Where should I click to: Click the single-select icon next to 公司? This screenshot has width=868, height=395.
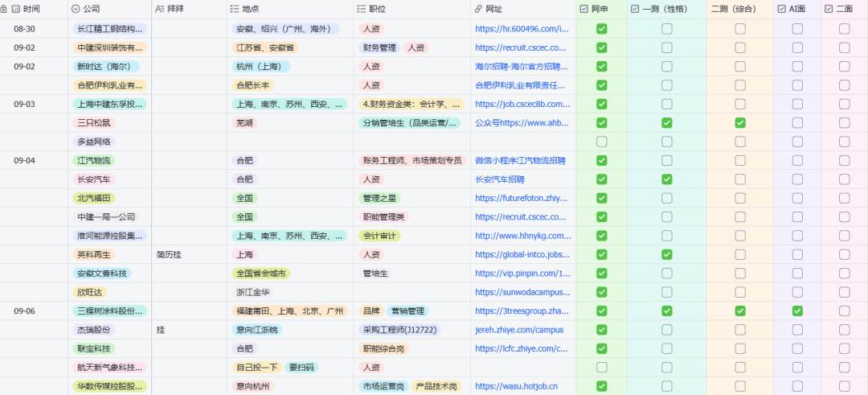point(76,10)
